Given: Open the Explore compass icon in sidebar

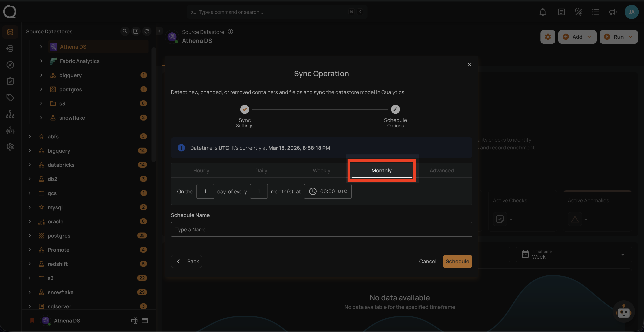Looking at the screenshot, I should coord(10,65).
